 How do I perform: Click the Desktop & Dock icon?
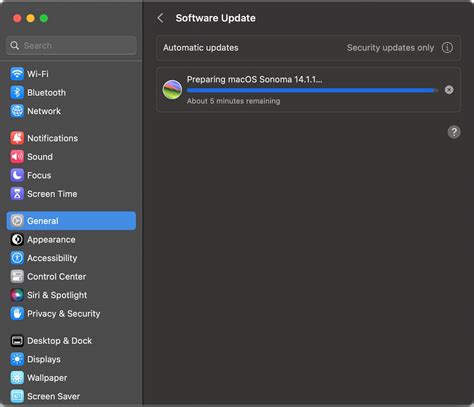point(17,341)
